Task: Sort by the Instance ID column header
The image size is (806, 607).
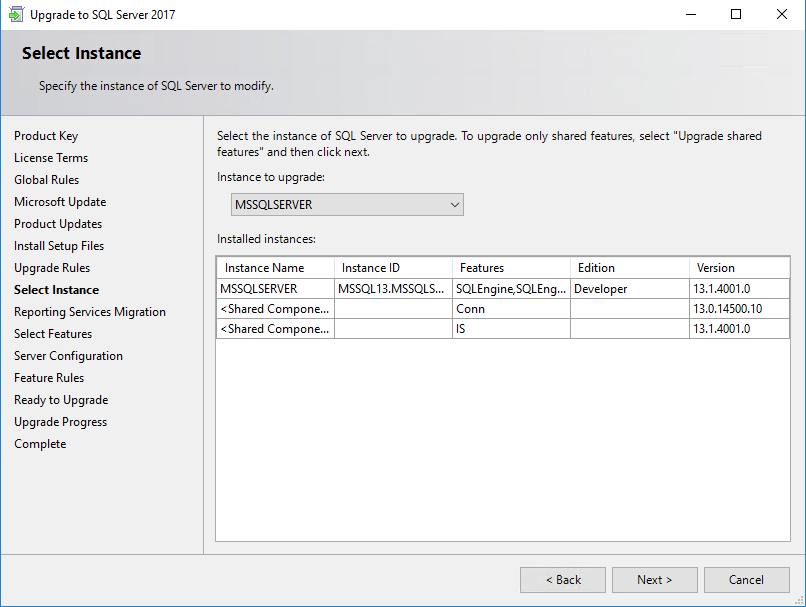Action: point(393,268)
